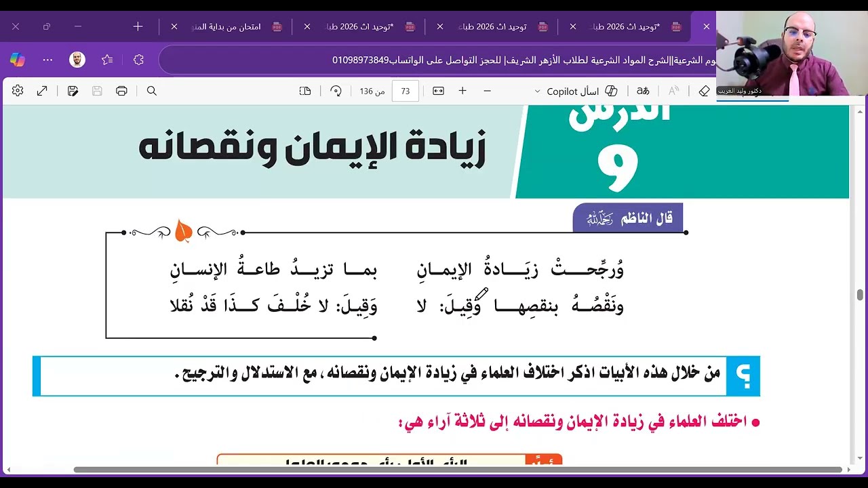Viewport: 868px width, 488px height.
Task: Click the question line من خلال هذه الأبيات
Action: coord(448,373)
